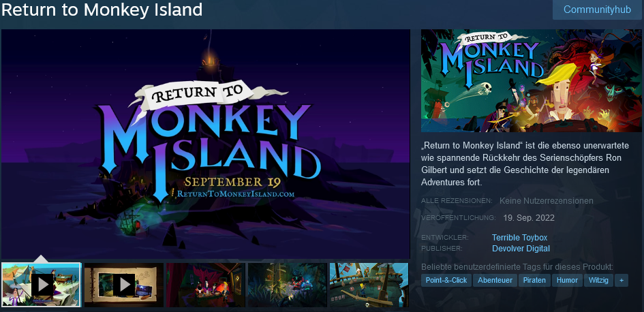
Task: Pick the Witzig tag
Action: [598, 281]
